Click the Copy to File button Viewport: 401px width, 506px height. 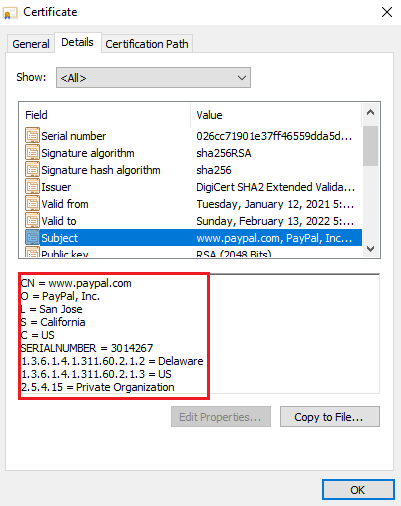tap(330, 417)
